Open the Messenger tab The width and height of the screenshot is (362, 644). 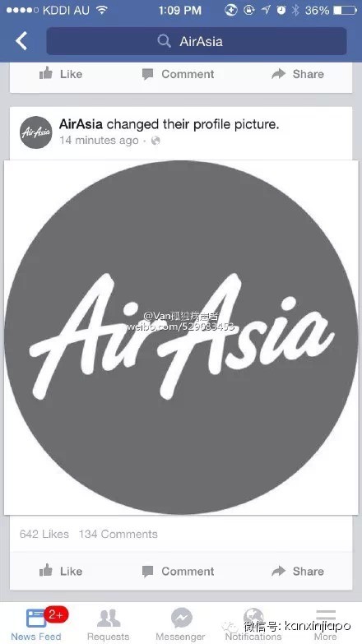(181, 623)
